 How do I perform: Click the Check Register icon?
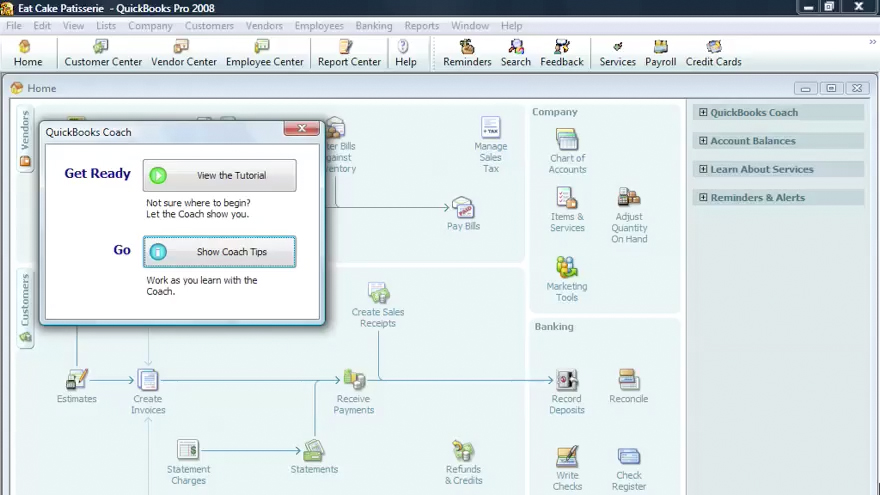[x=629, y=468]
